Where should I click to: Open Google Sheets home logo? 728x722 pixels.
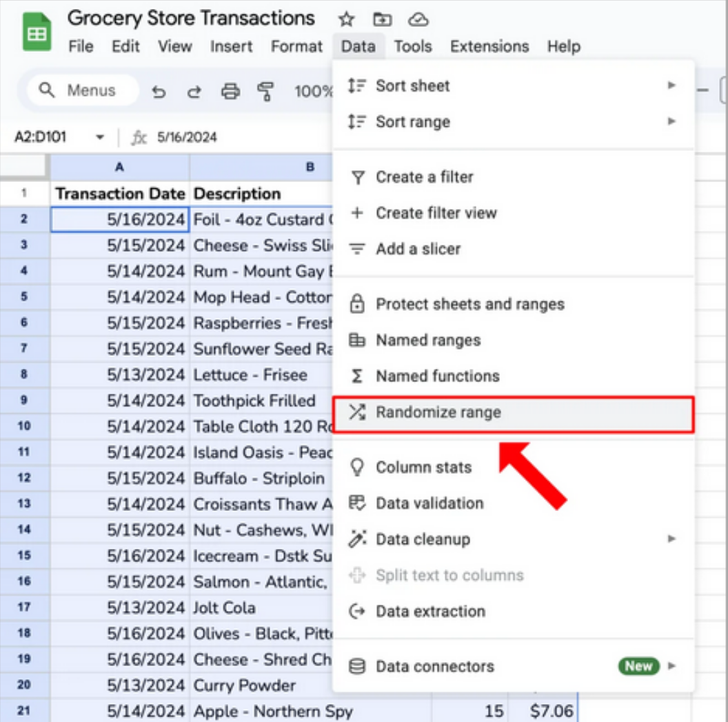pyautogui.click(x=37, y=32)
